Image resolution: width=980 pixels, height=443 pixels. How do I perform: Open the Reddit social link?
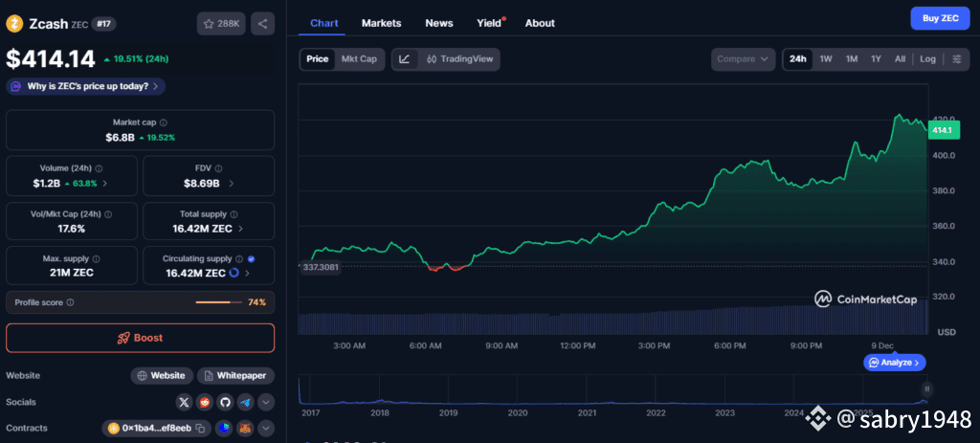(205, 403)
